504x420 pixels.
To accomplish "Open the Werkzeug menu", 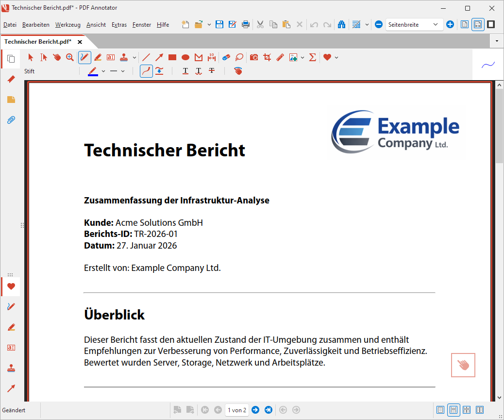I will (67, 25).
